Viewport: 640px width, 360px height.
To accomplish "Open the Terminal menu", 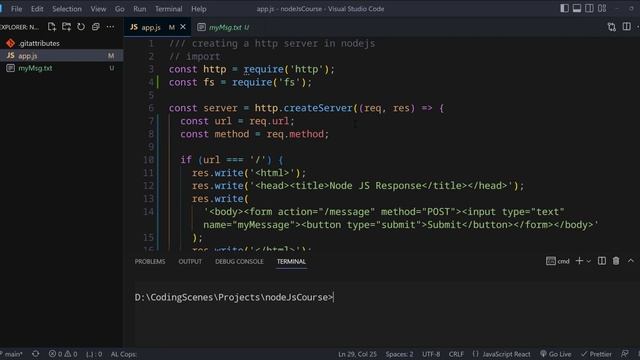I will (169, 9).
